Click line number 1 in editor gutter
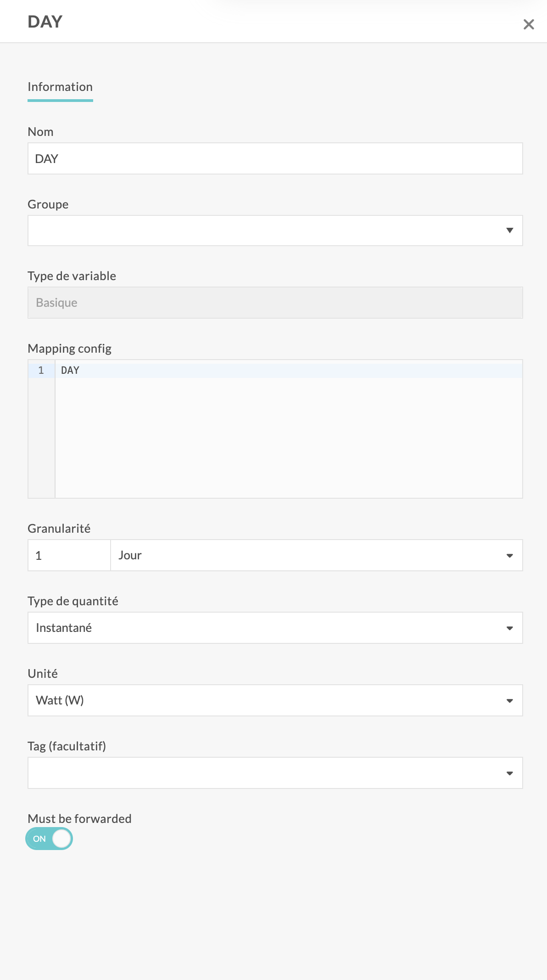This screenshot has width=547, height=980. 41,371
